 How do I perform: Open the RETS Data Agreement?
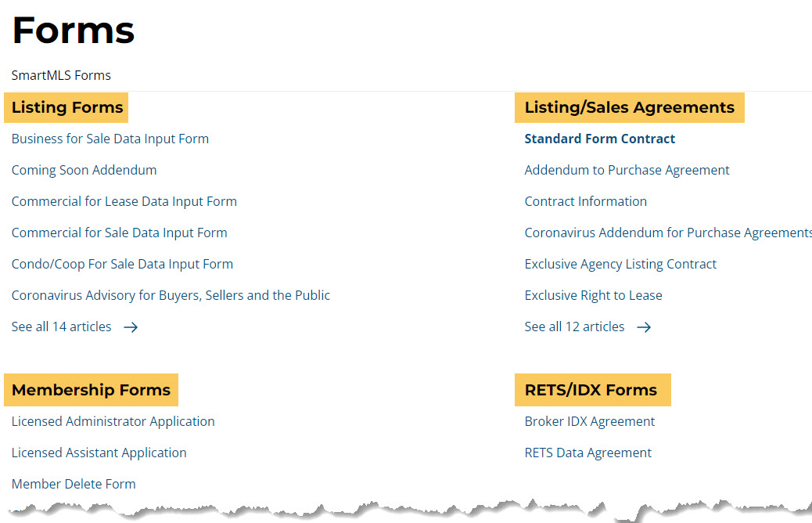[x=587, y=453]
